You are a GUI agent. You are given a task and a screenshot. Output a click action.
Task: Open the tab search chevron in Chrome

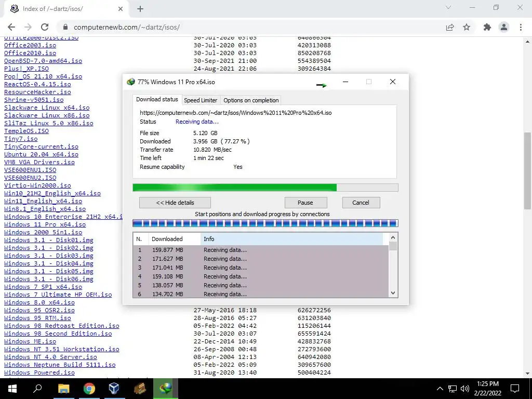(x=448, y=7)
